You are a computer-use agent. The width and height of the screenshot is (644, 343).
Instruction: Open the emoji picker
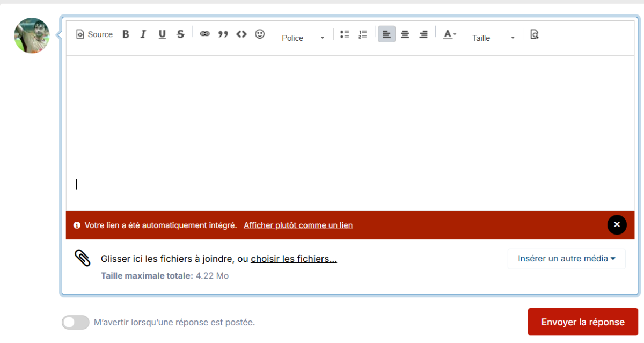tap(260, 34)
